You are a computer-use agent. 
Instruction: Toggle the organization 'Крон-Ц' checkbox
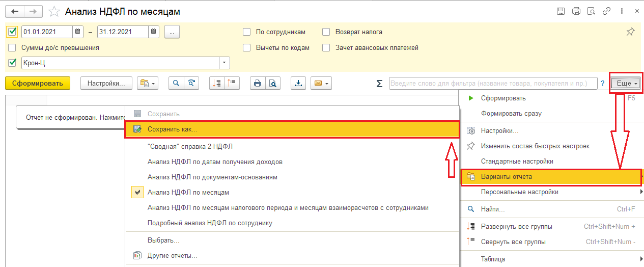click(x=12, y=63)
